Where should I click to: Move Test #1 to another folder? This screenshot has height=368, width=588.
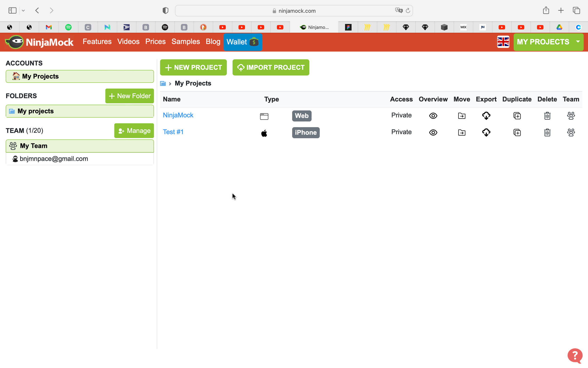point(462,132)
